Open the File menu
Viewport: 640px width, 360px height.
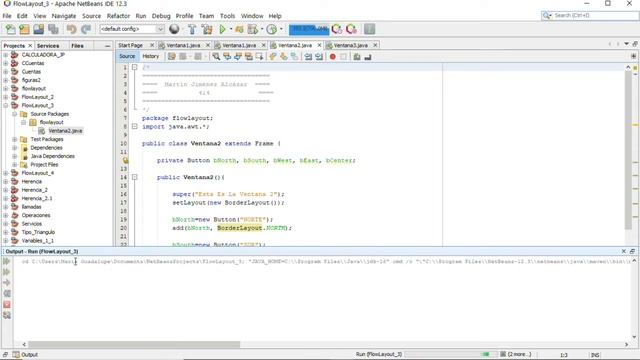click(x=7, y=16)
